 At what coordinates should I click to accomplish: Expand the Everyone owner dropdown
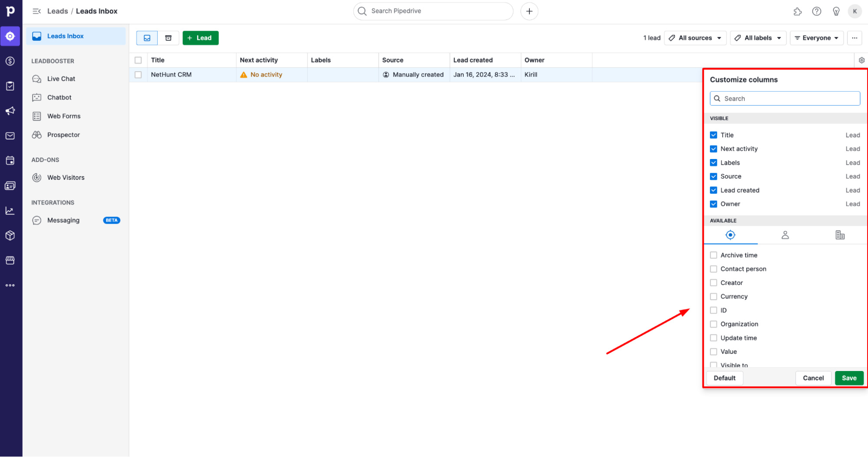coord(816,38)
